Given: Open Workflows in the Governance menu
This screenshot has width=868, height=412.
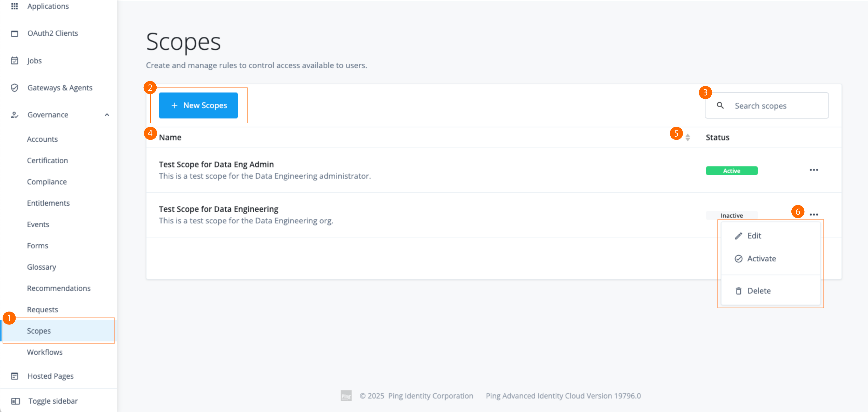Looking at the screenshot, I should (45, 352).
